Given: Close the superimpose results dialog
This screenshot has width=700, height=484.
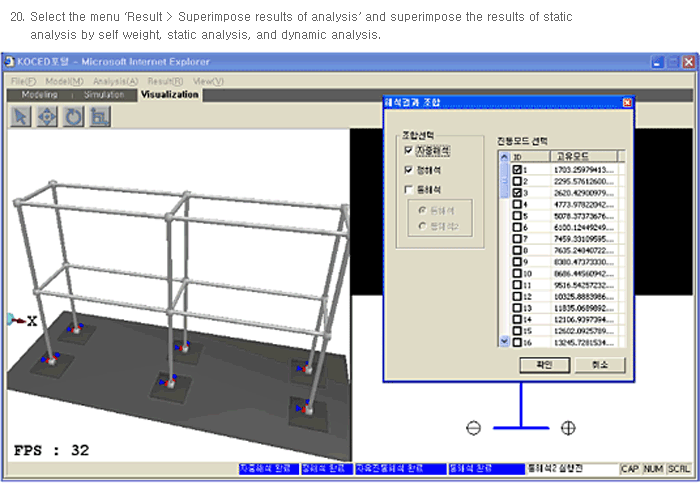Looking at the screenshot, I should click(626, 102).
